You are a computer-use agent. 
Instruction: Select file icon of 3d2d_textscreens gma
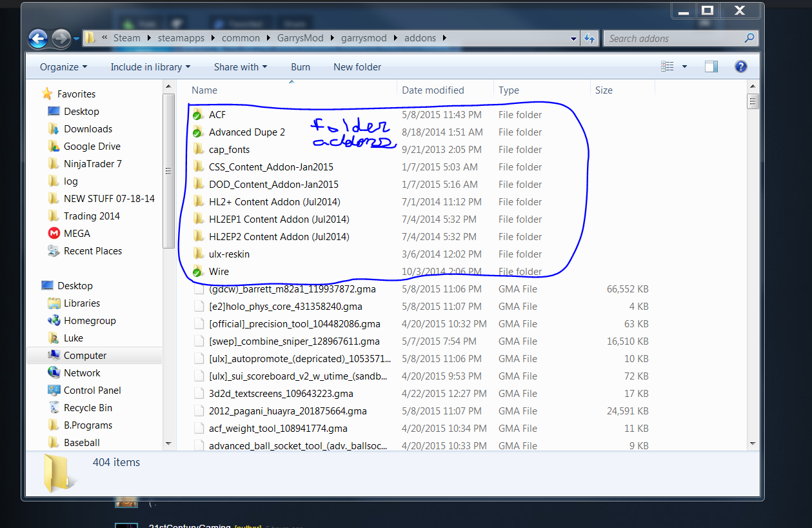(x=198, y=394)
